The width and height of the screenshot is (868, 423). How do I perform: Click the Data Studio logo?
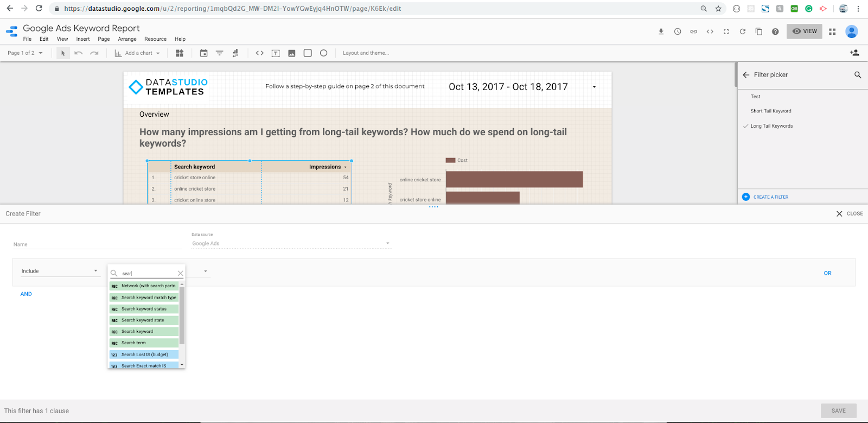coord(11,31)
